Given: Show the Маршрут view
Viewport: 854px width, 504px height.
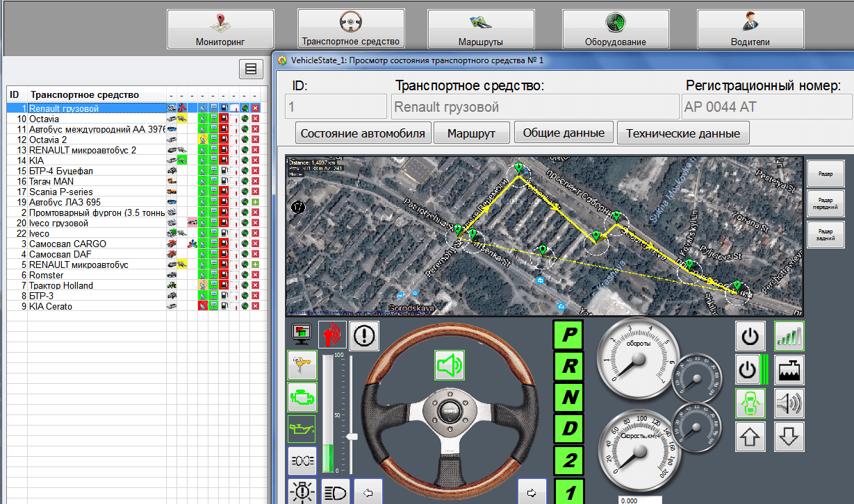Looking at the screenshot, I should (472, 133).
